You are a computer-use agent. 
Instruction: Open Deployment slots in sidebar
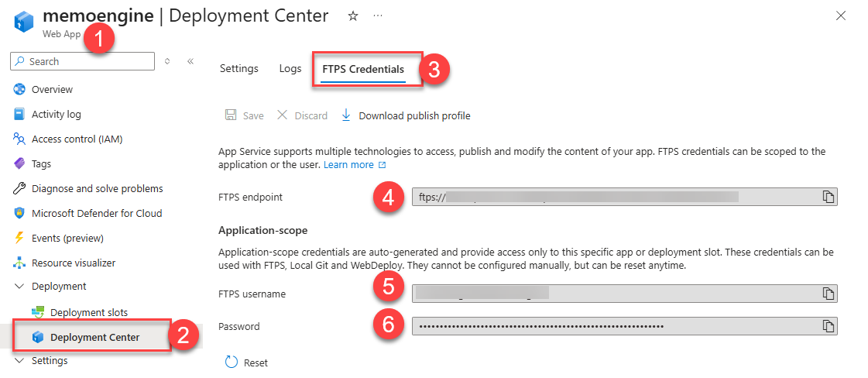pyautogui.click(x=88, y=312)
